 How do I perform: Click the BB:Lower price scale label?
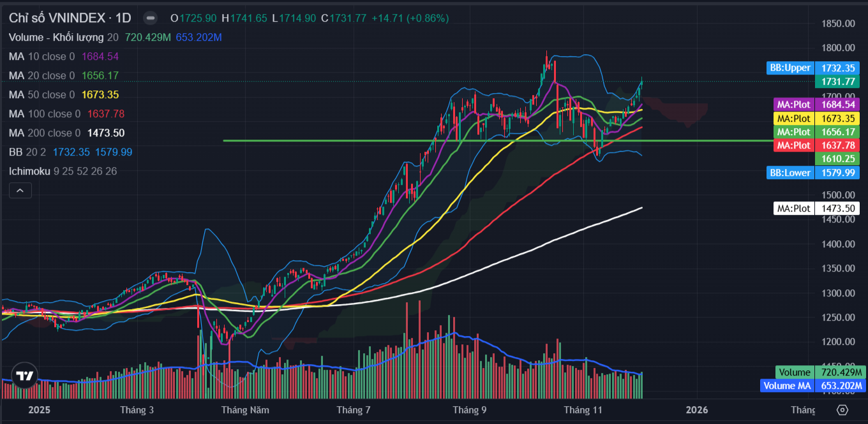(x=790, y=173)
